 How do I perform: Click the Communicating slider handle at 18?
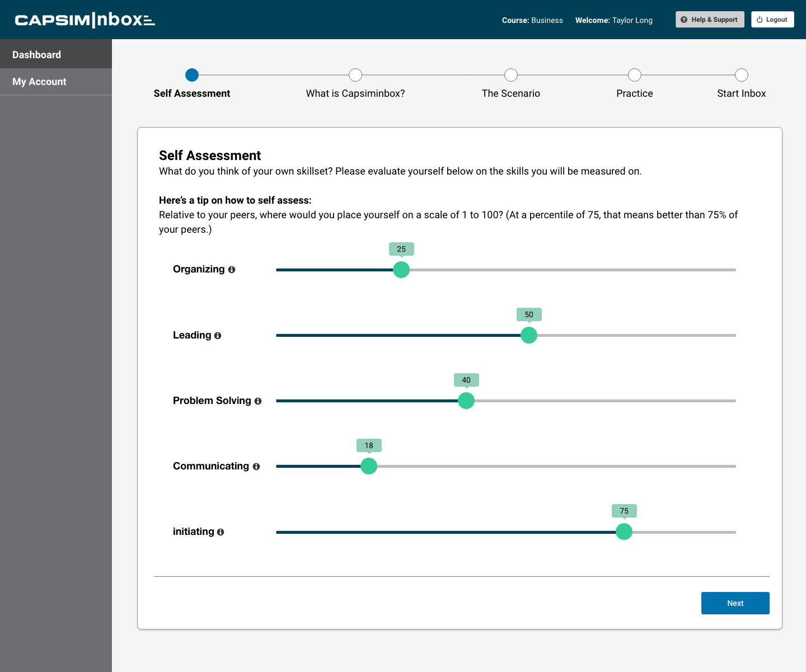pyautogui.click(x=369, y=466)
